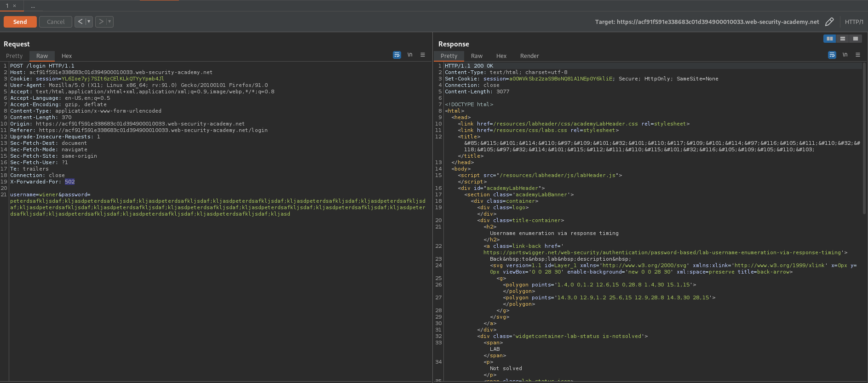This screenshot has height=383, width=868.
Task: Open Response Render tab
Action: 529,56
